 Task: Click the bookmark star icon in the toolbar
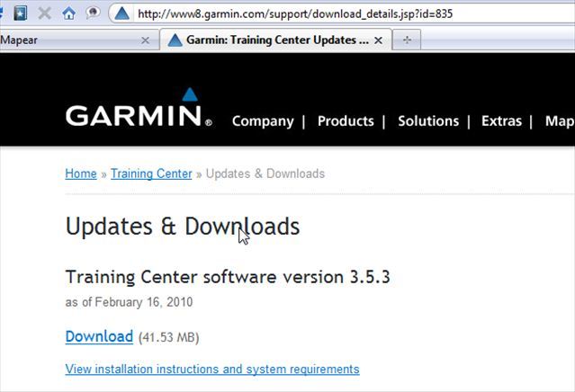tap(21, 13)
